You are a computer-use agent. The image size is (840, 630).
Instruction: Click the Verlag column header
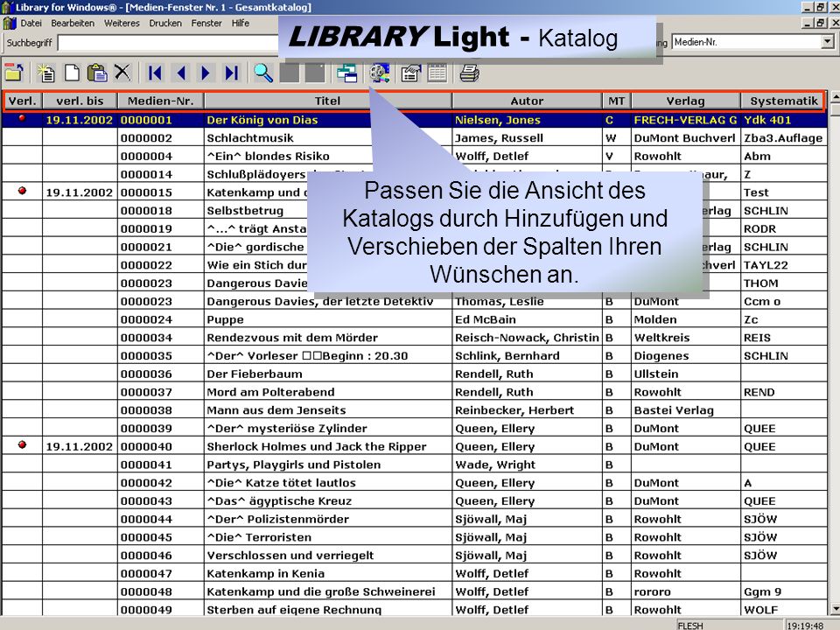(686, 101)
